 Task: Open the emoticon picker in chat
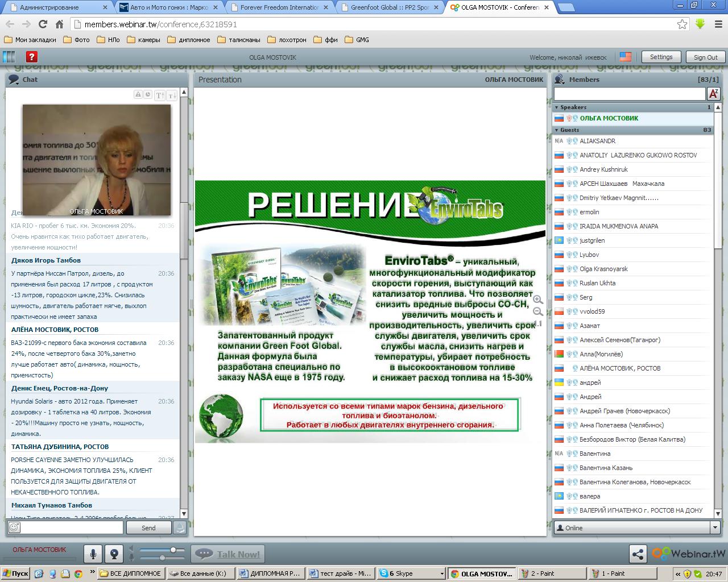point(14,527)
